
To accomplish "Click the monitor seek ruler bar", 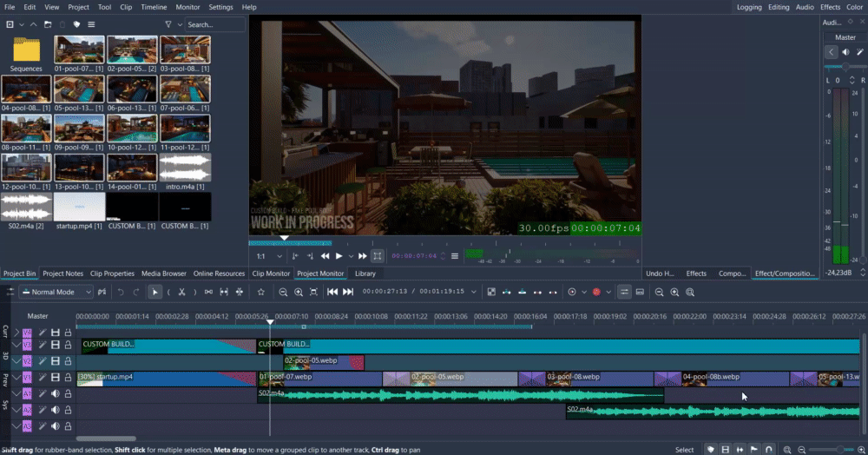I will coord(444,242).
